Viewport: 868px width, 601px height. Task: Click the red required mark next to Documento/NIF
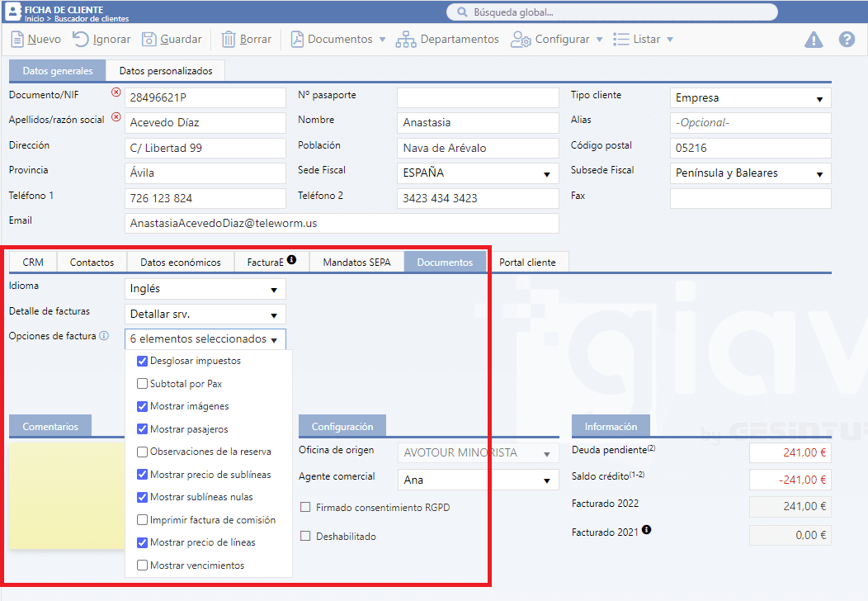(x=116, y=92)
